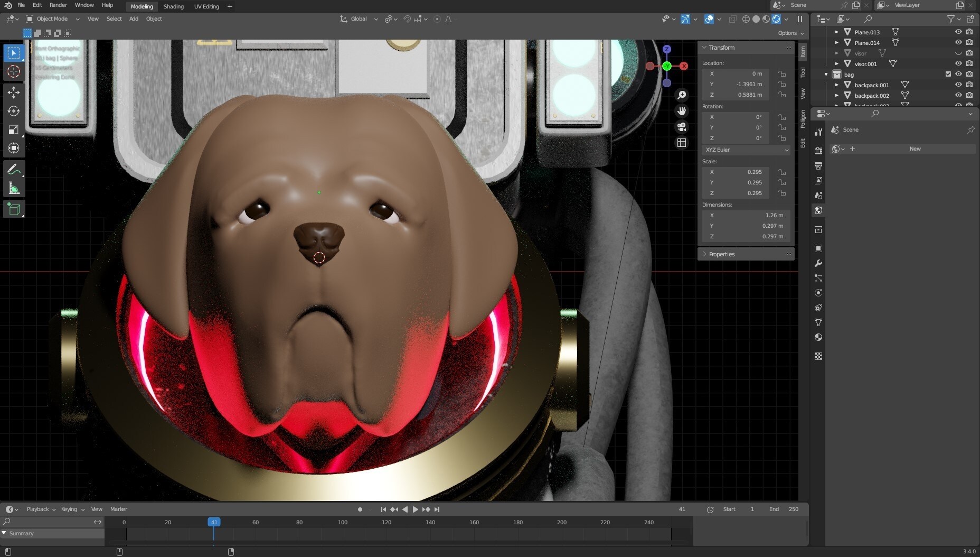The height and width of the screenshot is (557, 980).
Task: Switch to solid viewport shading
Action: tap(756, 19)
